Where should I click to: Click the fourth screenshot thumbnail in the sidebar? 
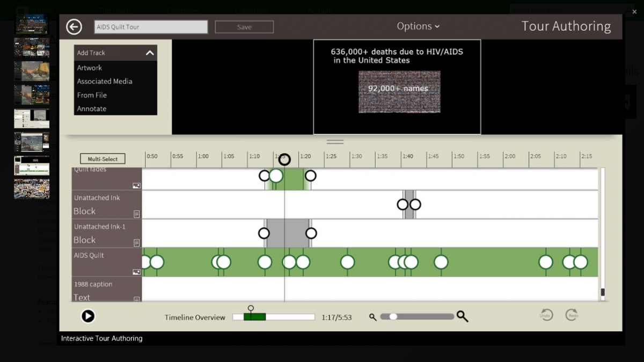click(x=32, y=95)
